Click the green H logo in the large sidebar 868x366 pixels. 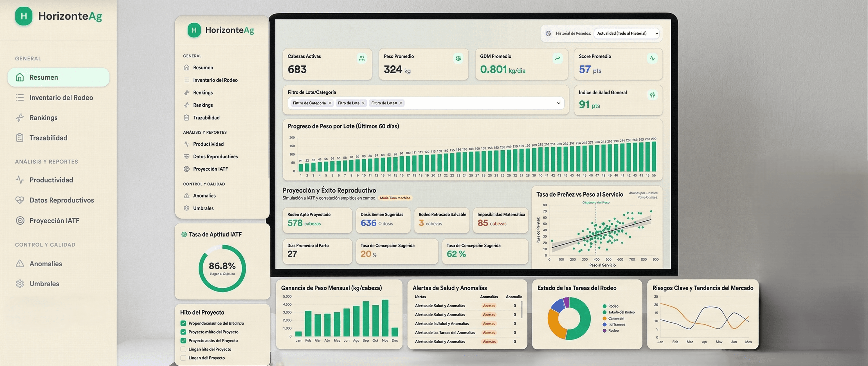click(x=24, y=16)
